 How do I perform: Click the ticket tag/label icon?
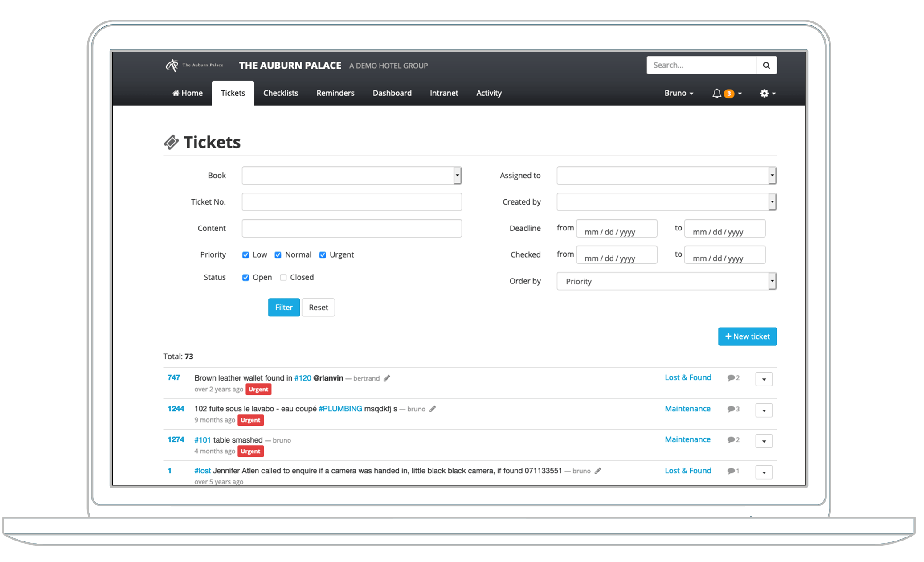(171, 141)
